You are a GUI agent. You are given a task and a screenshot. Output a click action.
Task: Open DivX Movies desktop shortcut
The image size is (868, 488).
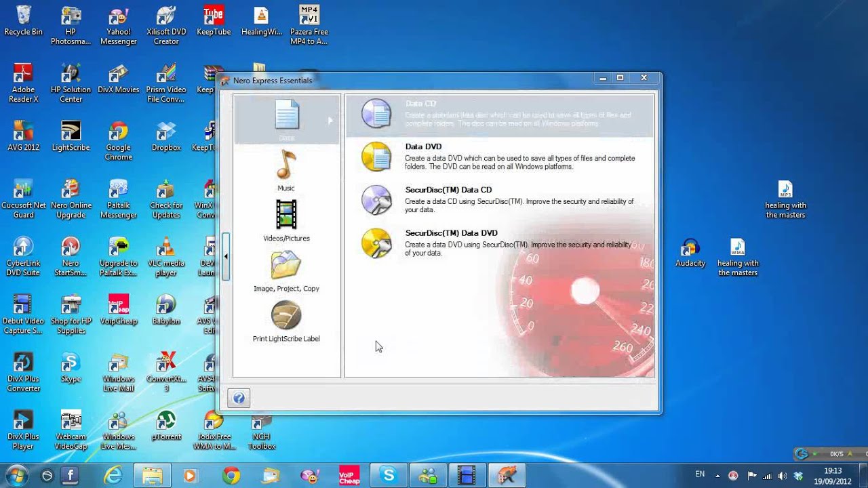coord(118,78)
